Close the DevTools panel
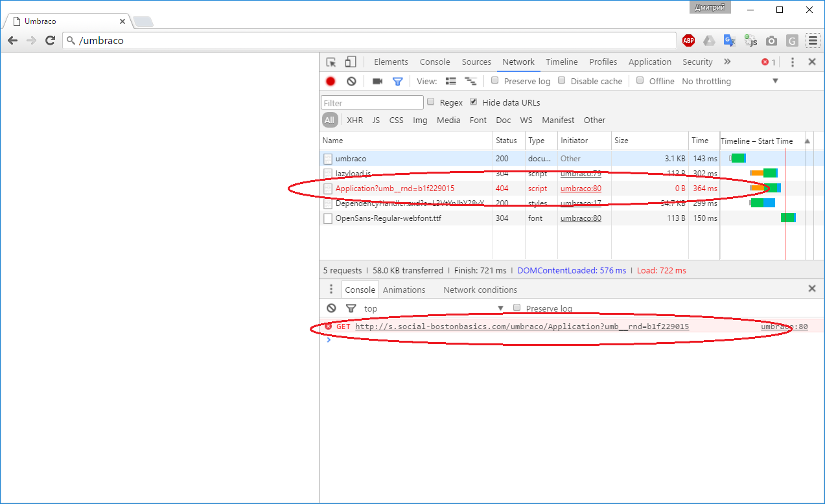 [812, 62]
